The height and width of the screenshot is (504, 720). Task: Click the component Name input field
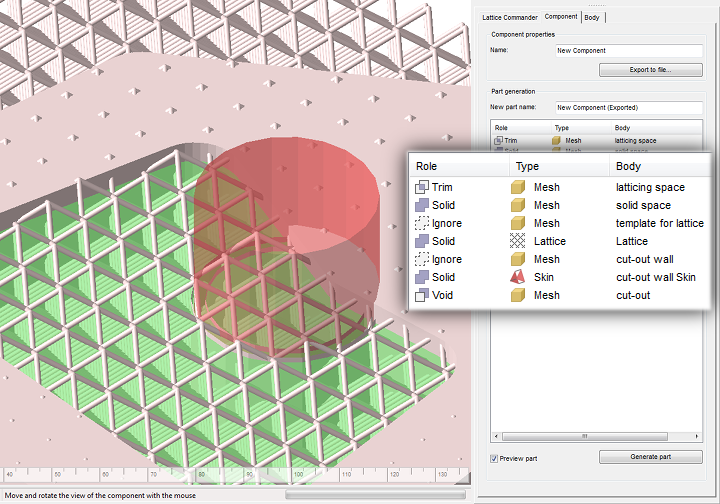point(629,50)
